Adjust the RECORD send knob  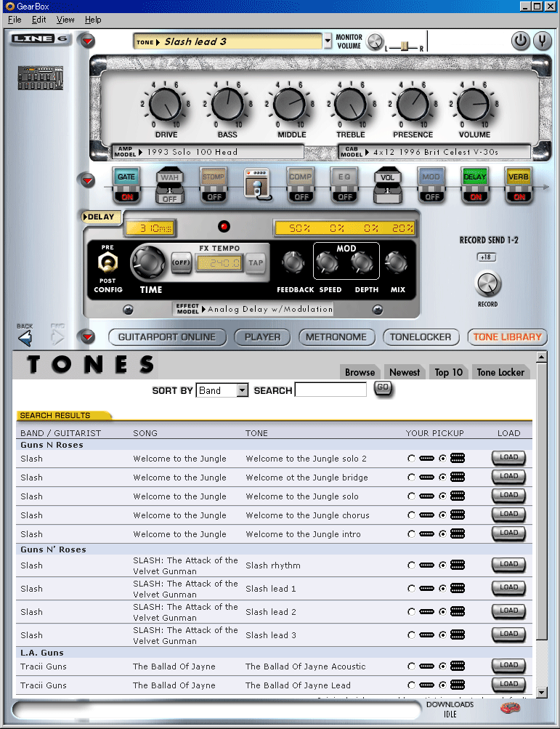coord(488,283)
